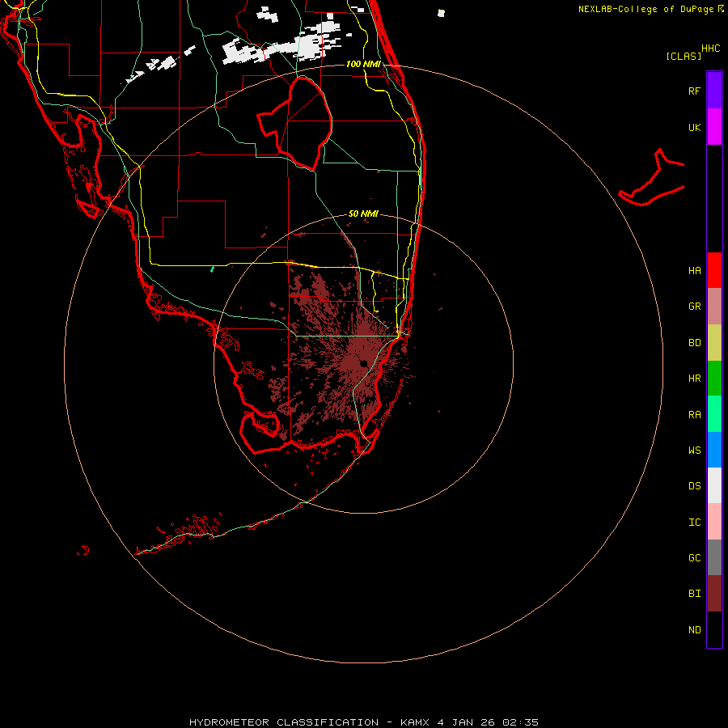Click the 'UK' legend label
The height and width of the screenshot is (728, 728).
[694, 127]
